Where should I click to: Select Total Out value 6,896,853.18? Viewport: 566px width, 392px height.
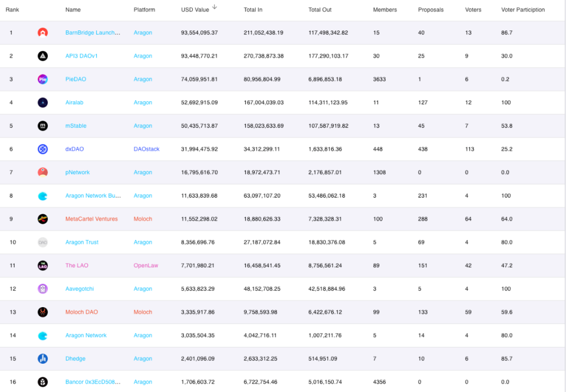coord(325,79)
